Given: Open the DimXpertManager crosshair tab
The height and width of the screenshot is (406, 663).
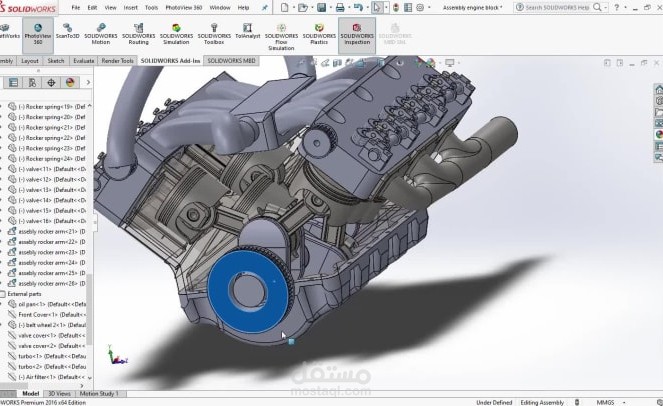Looking at the screenshot, I should click(x=51, y=82).
